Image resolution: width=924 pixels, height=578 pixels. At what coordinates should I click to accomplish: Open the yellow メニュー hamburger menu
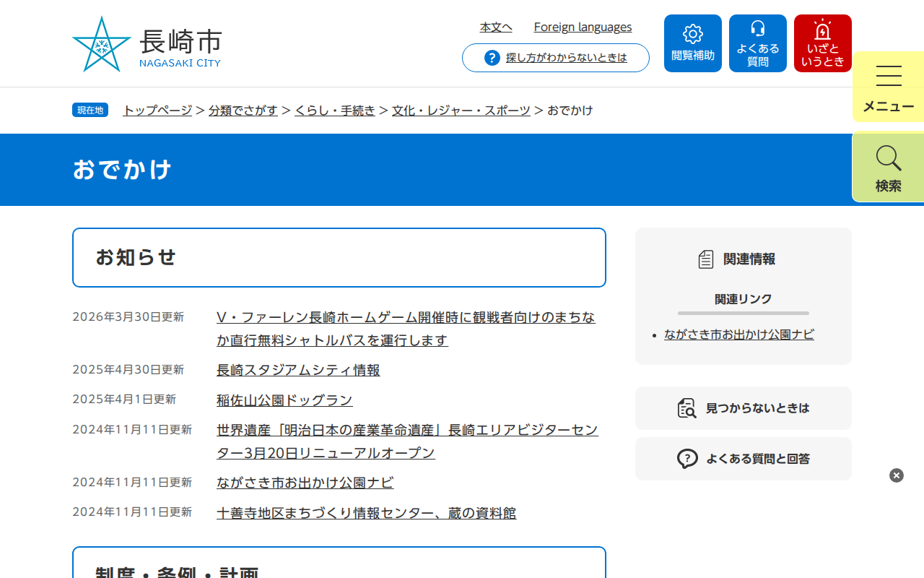[x=889, y=87]
